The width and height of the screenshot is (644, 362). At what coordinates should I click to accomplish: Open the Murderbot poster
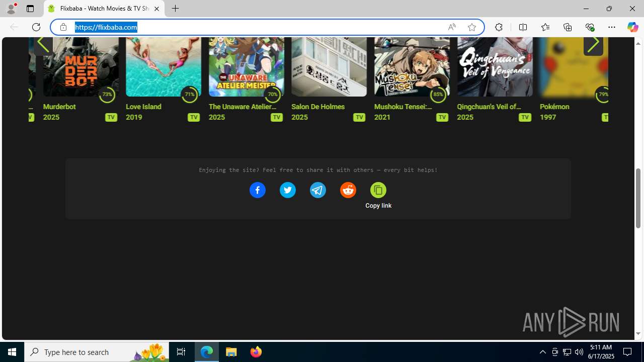click(x=80, y=66)
